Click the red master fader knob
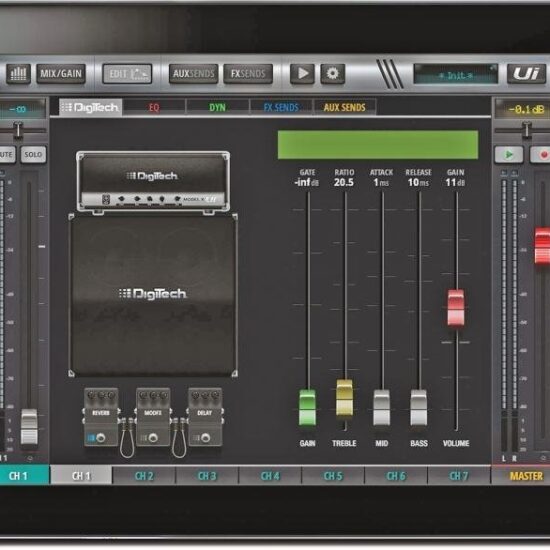Viewport: 550px width, 550px height. (x=543, y=246)
